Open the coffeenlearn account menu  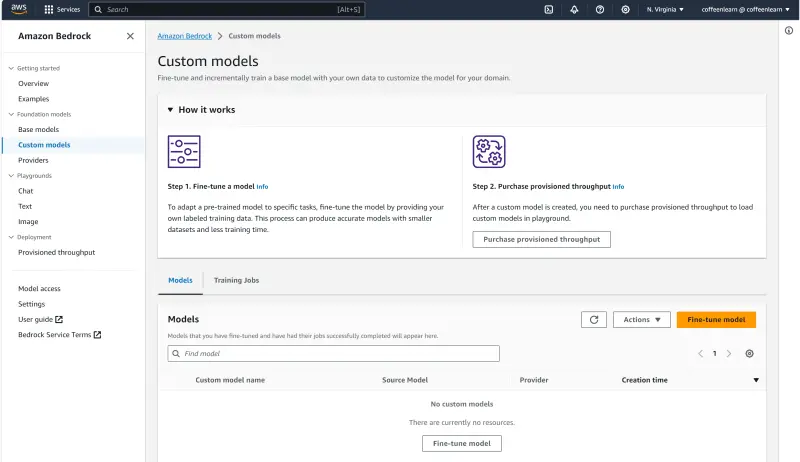[740, 9]
